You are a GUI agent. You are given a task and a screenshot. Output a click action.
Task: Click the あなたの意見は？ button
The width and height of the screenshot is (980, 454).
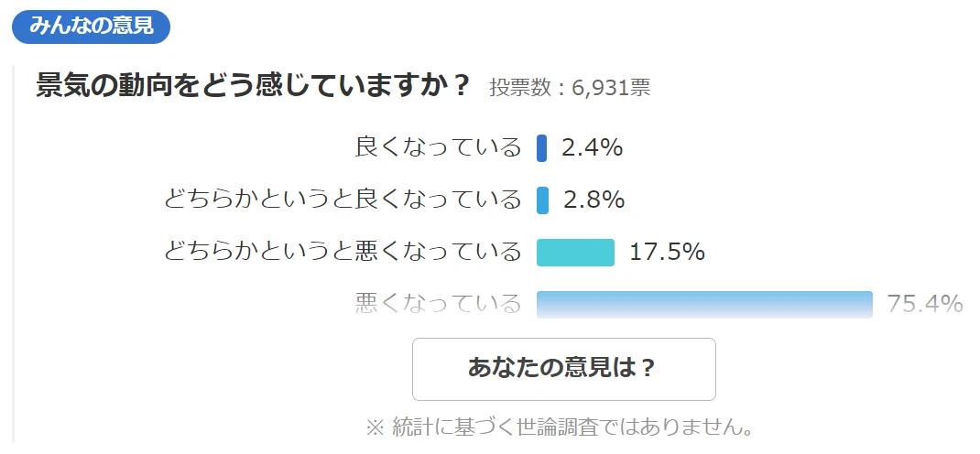click(x=564, y=369)
